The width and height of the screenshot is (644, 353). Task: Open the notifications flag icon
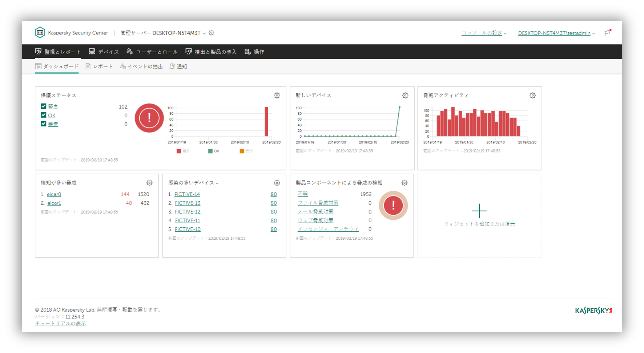click(x=608, y=33)
